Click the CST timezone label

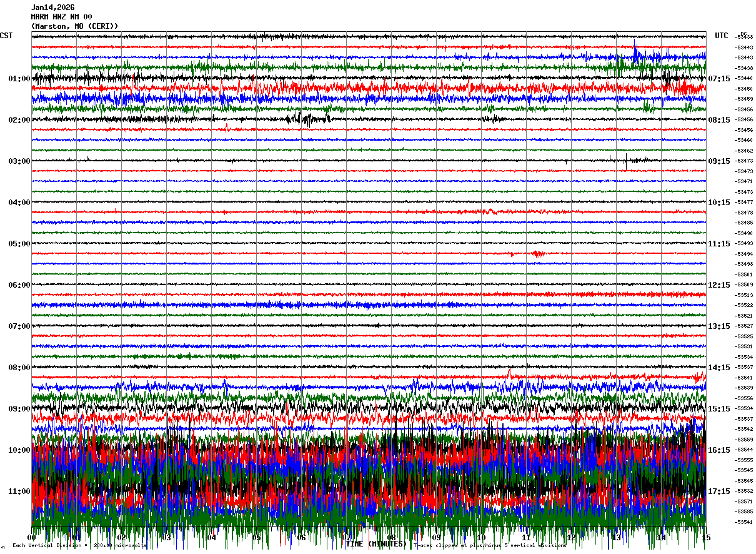point(6,36)
